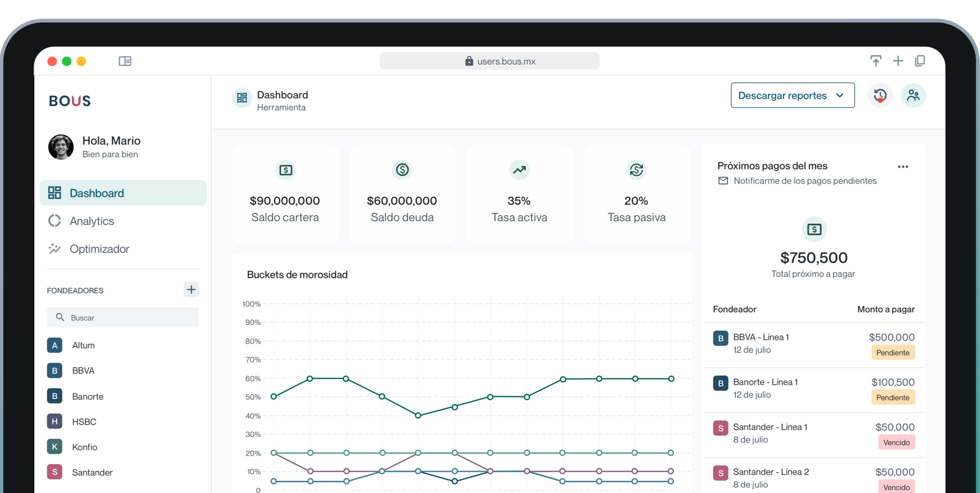
Task: Expand the Descargar reportes dropdown
Action: tap(793, 95)
